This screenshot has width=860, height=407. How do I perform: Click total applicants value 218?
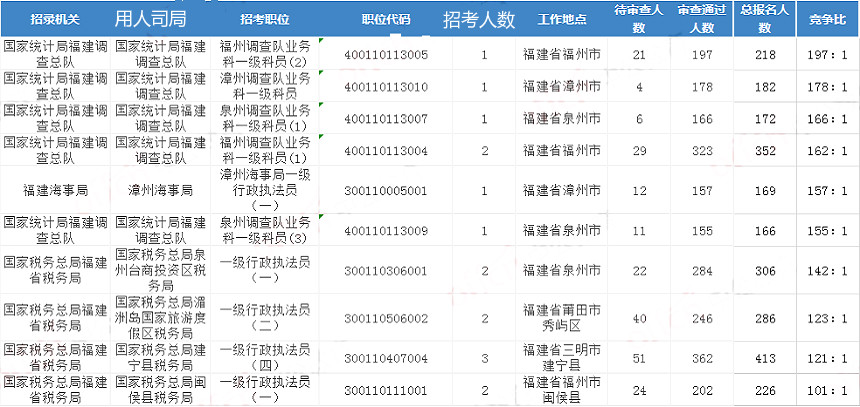click(765, 55)
